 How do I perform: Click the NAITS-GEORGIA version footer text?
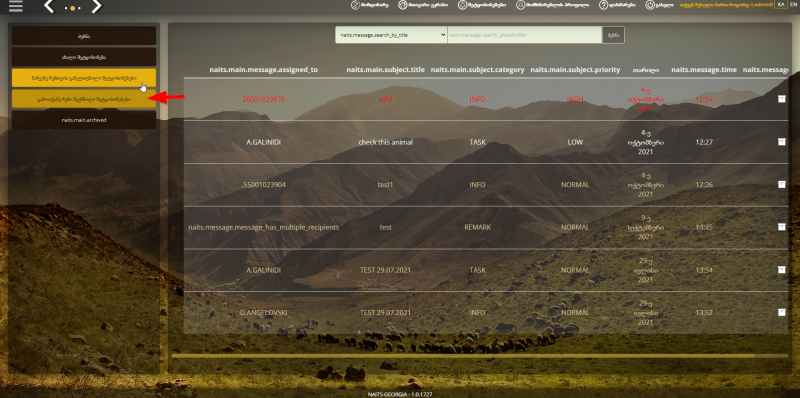[400, 394]
